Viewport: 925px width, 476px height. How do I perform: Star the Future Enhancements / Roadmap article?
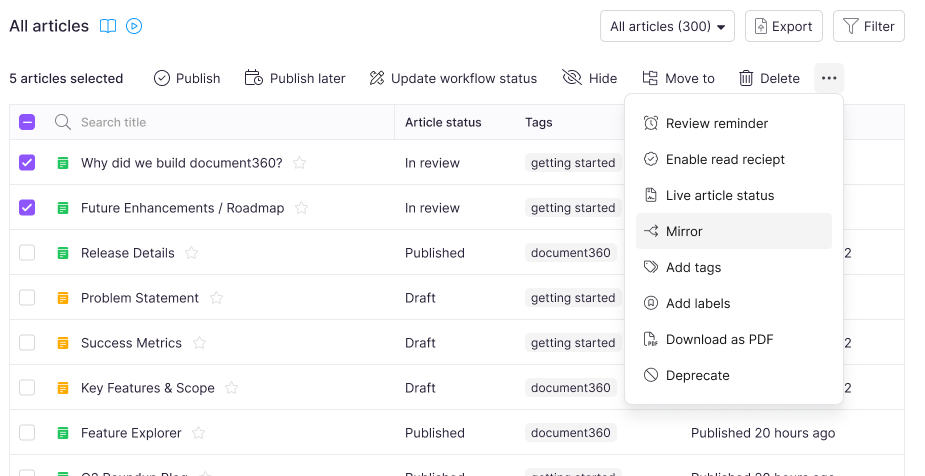click(301, 208)
